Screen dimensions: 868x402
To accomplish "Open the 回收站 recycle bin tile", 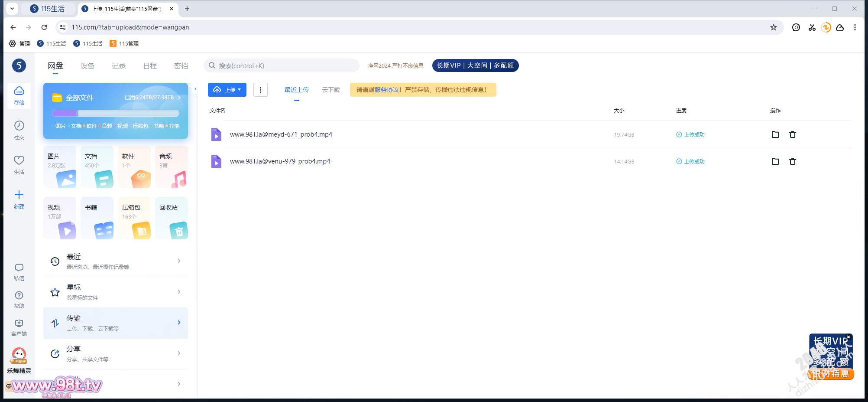I will pyautogui.click(x=172, y=218).
